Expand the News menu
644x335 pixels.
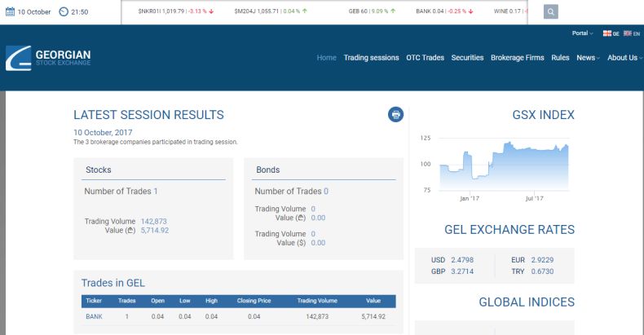(x=588, y=58)
